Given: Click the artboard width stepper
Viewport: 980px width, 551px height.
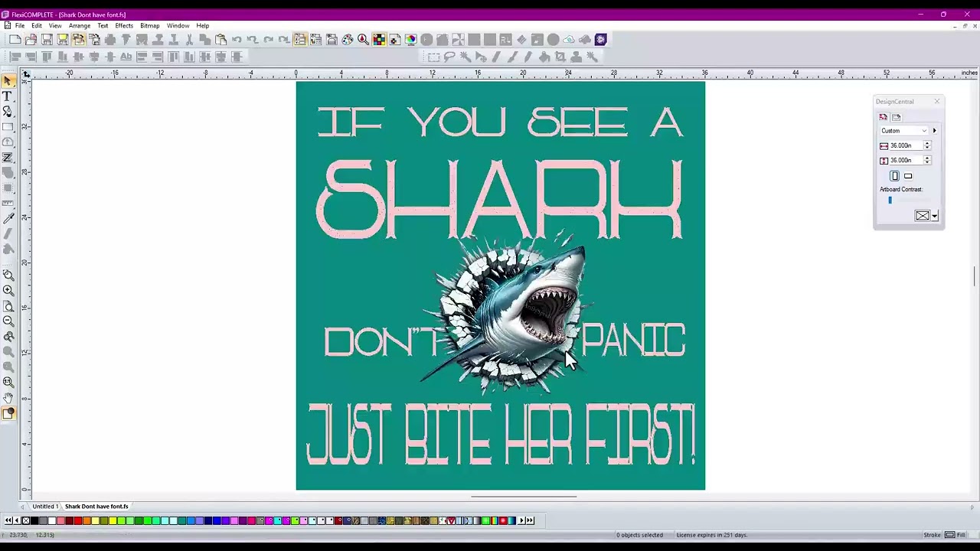Looking at the screenshot, I should pyautogui.click(x=927, y=145).
